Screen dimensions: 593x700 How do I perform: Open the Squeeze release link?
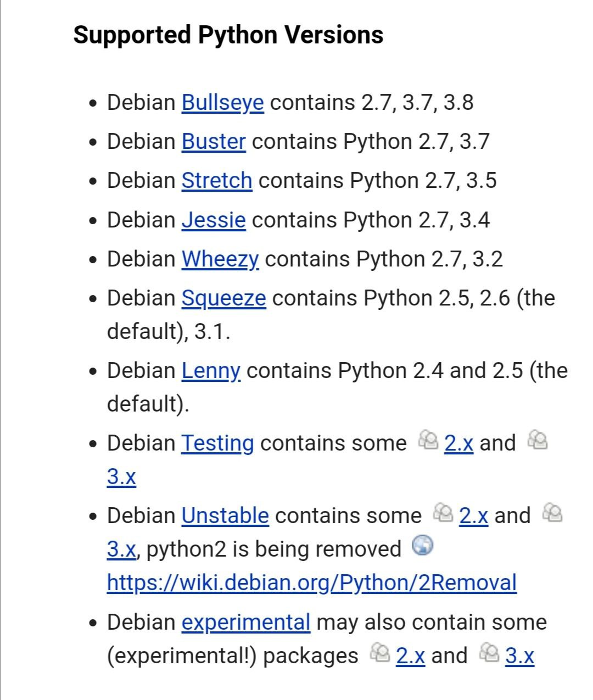(x=224, y=298)
